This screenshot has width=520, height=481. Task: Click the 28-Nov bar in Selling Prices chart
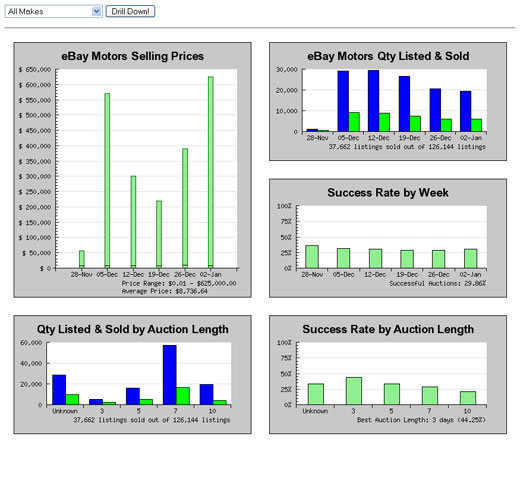82,259
